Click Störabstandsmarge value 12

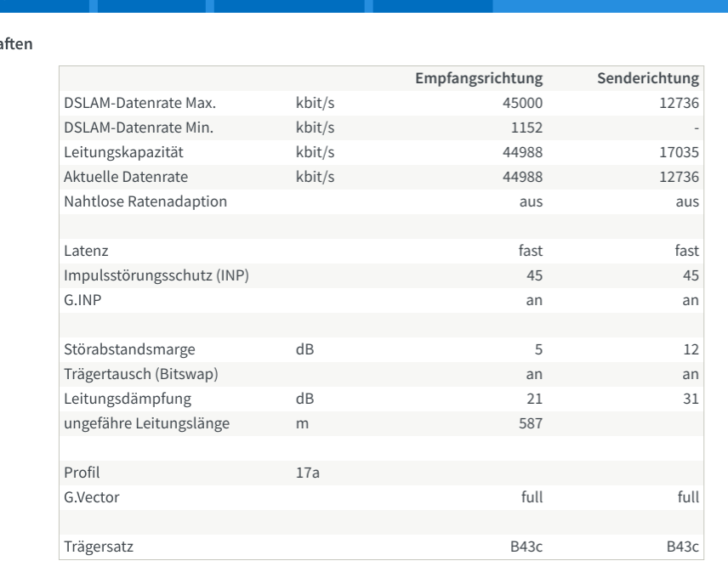click(x=691, y=349)
